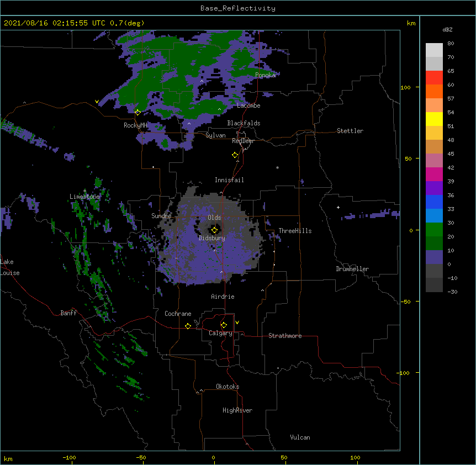Click the red 65 dBZ legend swatch
The width and height of the screenshot is (476, 465).
[434, 78]
